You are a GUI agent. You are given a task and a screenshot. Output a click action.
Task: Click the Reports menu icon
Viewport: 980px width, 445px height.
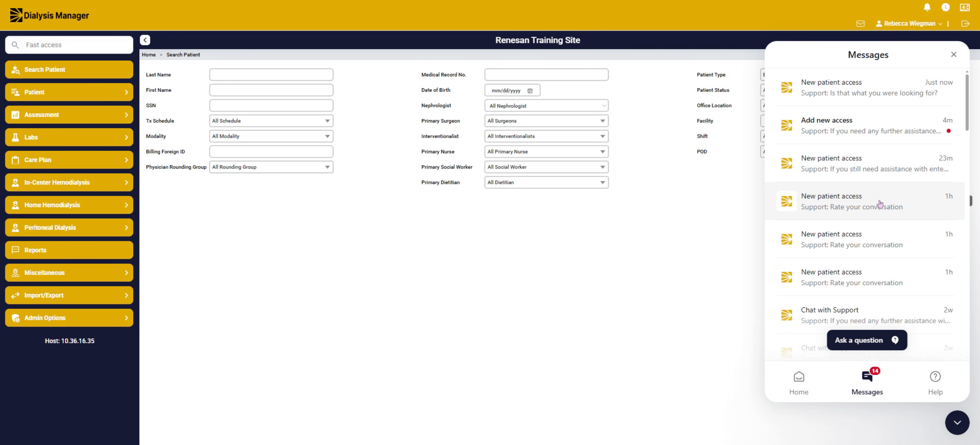16,250
